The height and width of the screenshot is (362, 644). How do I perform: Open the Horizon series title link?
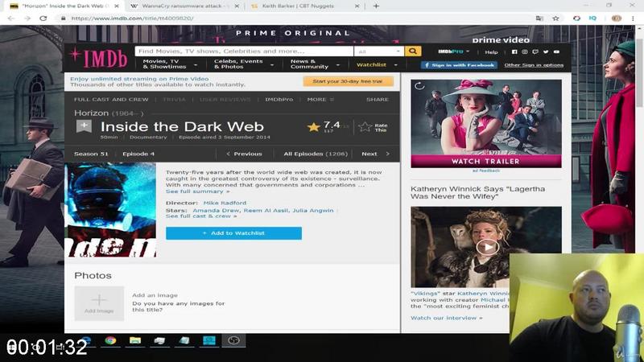[91, 113]
